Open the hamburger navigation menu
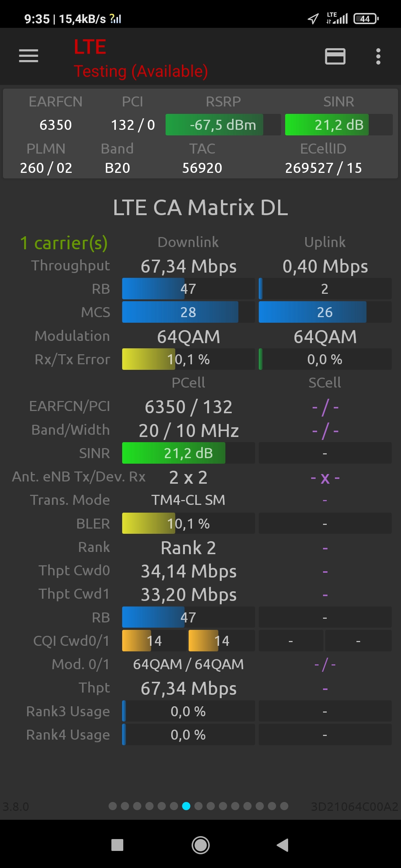This screenshot has height=868, width=401. [x=29, y=56]
